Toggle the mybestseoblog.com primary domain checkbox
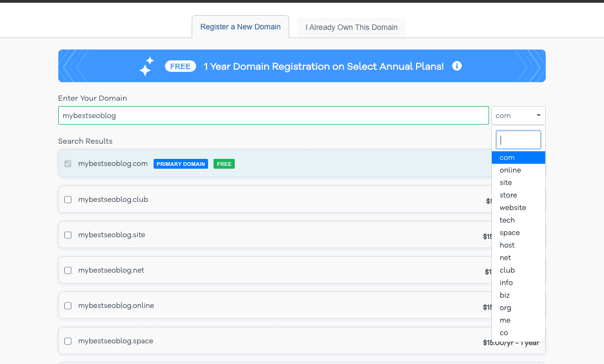This screenshot has width=604, height=364. point(68,164)
